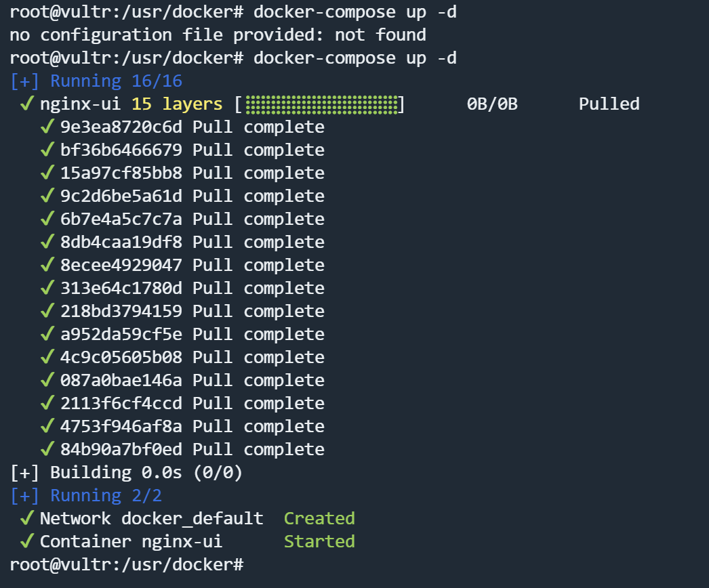The image size is (709, 588).
Task: Select the checkmark before layer 313e64c1780d
Action: pyautogui.click(x=47, y=289)
